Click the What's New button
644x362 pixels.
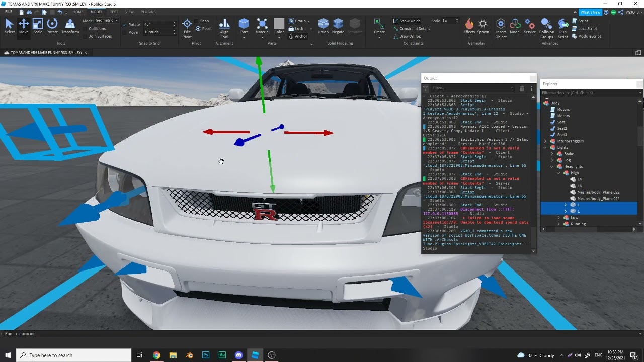point(590,12)
